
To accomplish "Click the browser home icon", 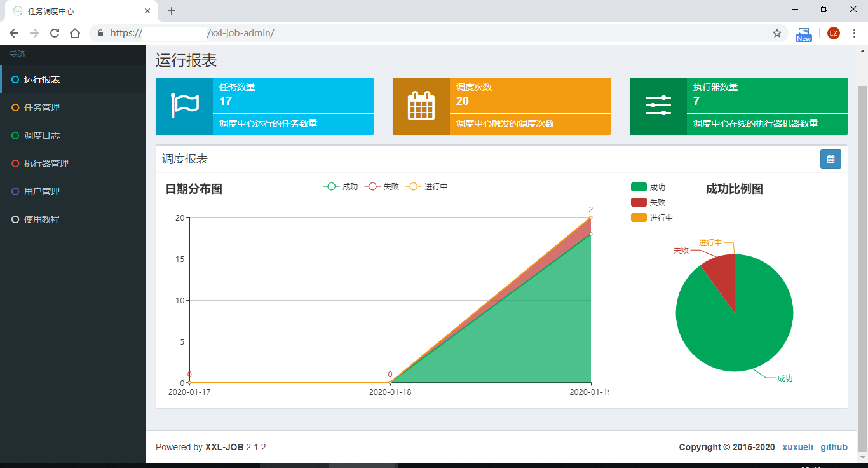I will [x=75, y=33].
